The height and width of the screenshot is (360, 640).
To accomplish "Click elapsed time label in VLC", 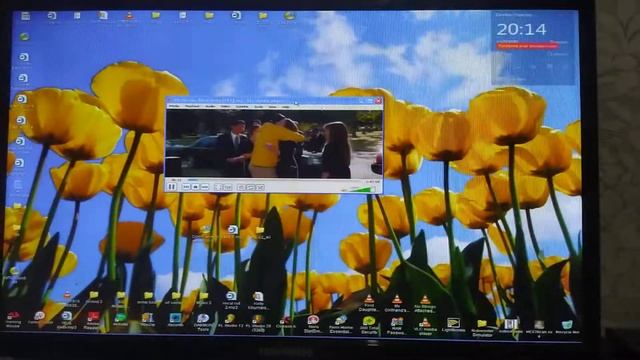I will 176,180.
